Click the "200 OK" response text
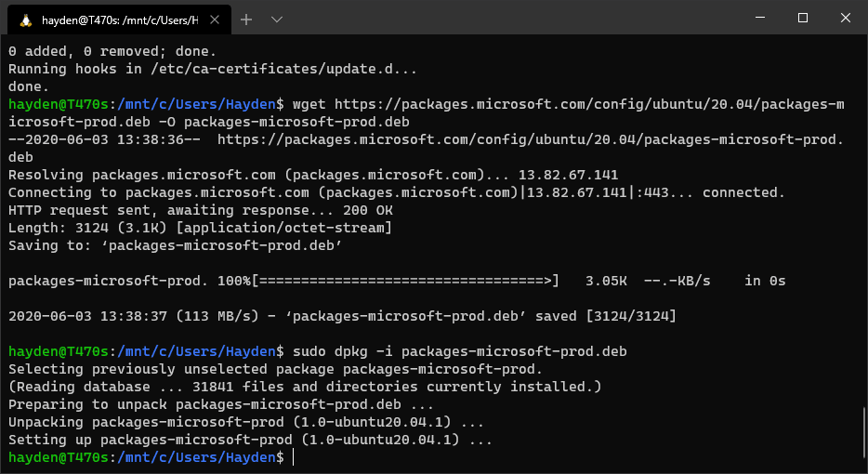 (368, 210)
